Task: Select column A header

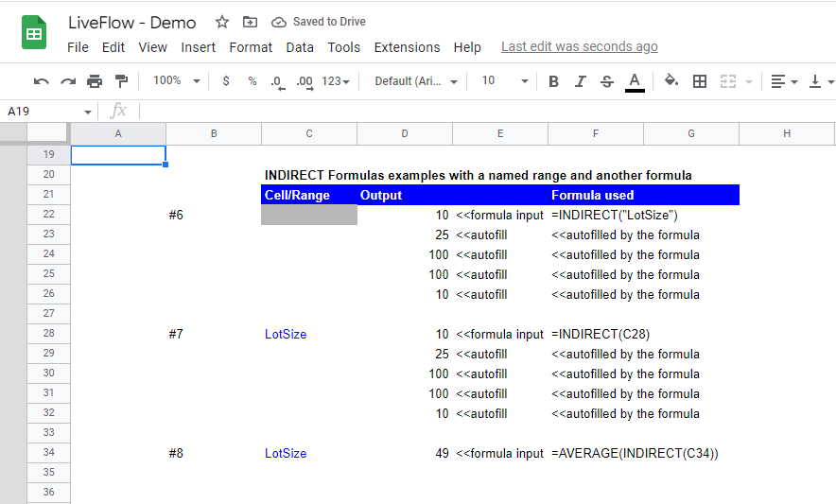Action: coord(118,134)
